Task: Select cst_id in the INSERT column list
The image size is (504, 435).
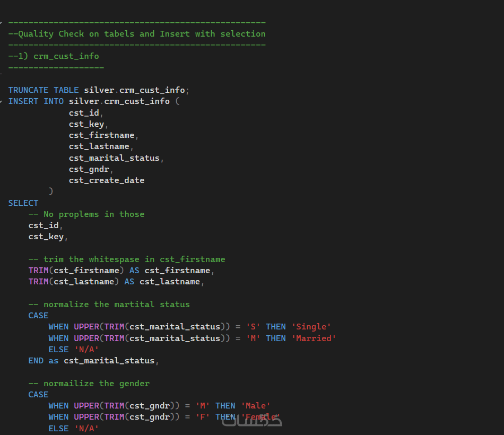Action: (x=84, y=113)
